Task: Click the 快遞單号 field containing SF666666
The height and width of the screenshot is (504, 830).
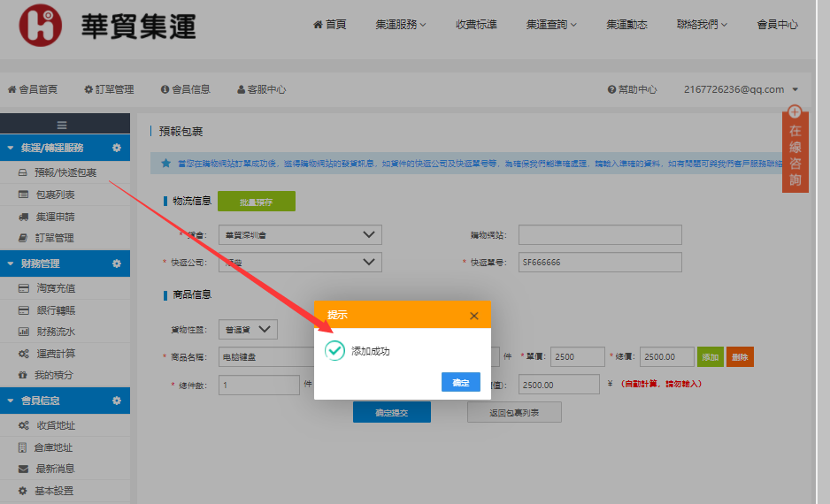Action: pyautogui.click(x=599, y=262)
